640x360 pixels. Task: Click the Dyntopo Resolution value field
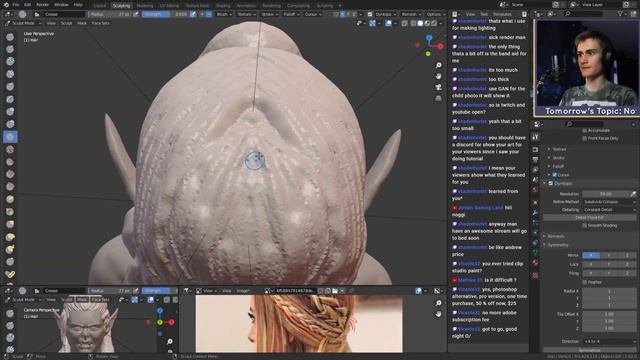tap(606, 194)
